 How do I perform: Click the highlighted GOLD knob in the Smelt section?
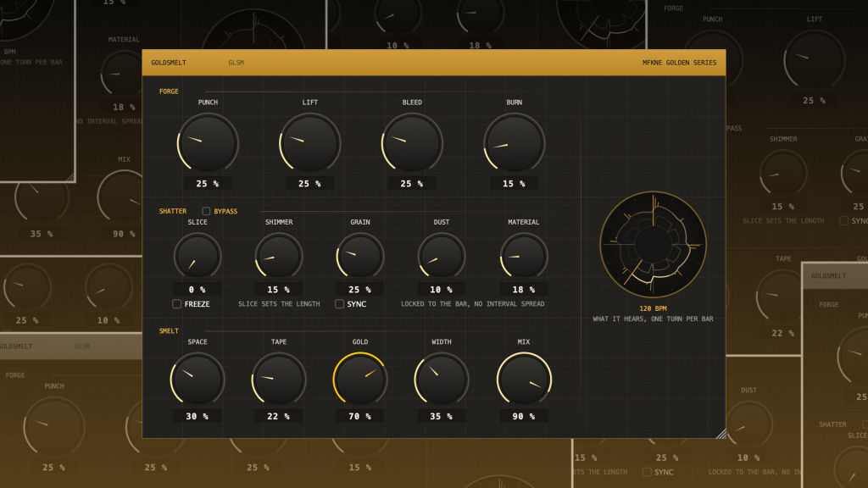(x=360, y=380)
